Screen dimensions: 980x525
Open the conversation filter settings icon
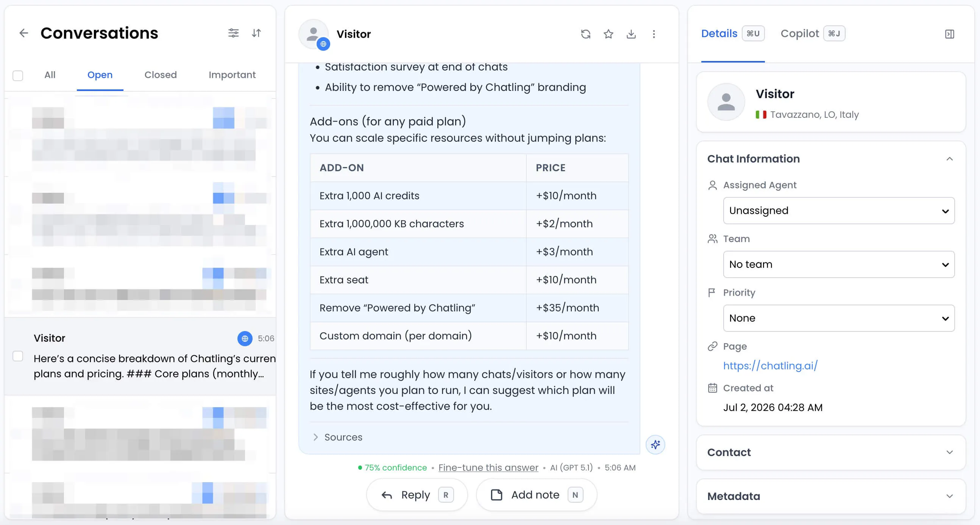tap(233, 33)
